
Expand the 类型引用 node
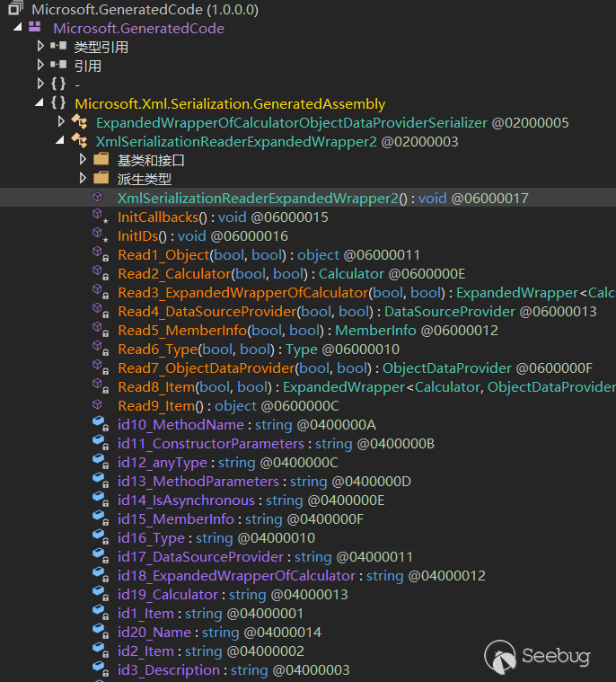point(40,47)
